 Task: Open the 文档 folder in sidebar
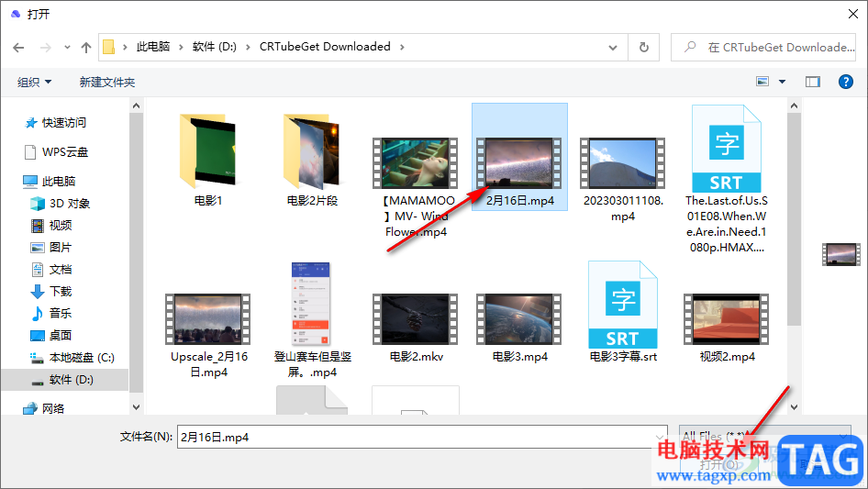click(51, 270)
